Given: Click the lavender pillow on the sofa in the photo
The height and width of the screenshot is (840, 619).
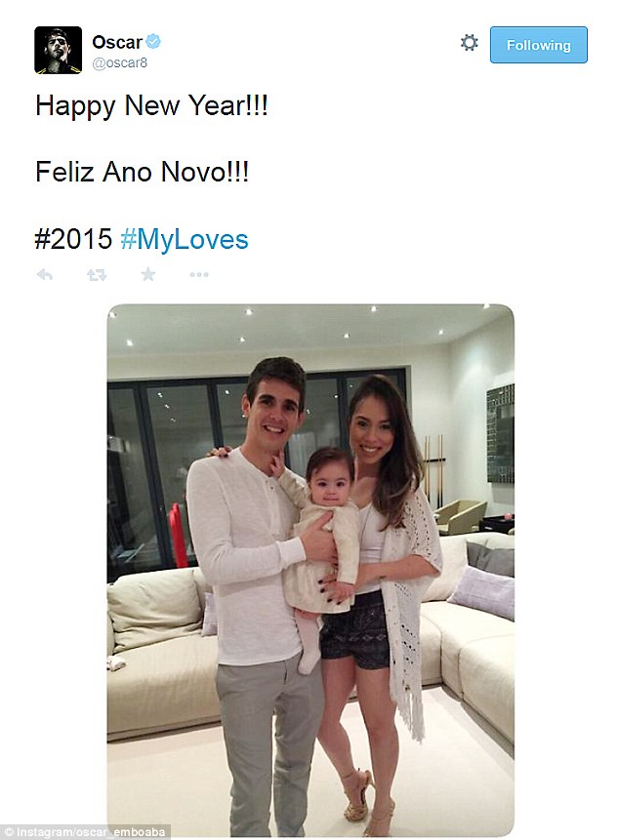Looking at the screenshot, I should tap(481, 592).
